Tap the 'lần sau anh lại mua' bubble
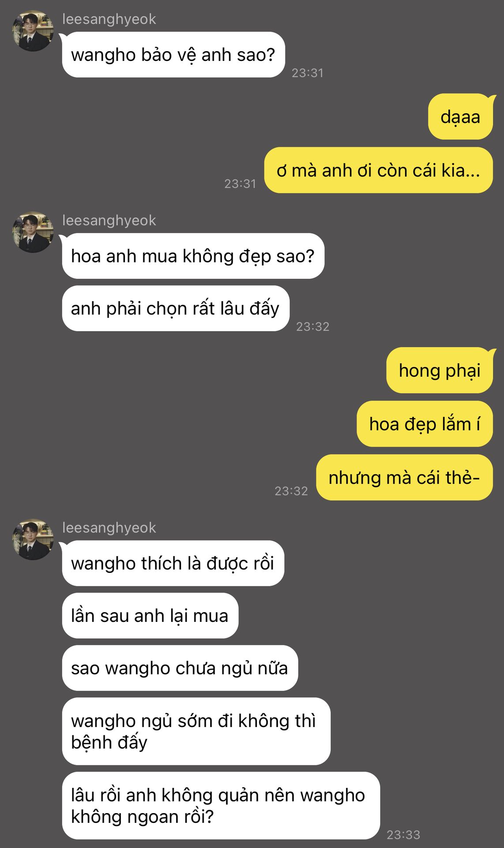Image resolution: width=504 pixels, height=848 pixels. (x=150, y=616)
